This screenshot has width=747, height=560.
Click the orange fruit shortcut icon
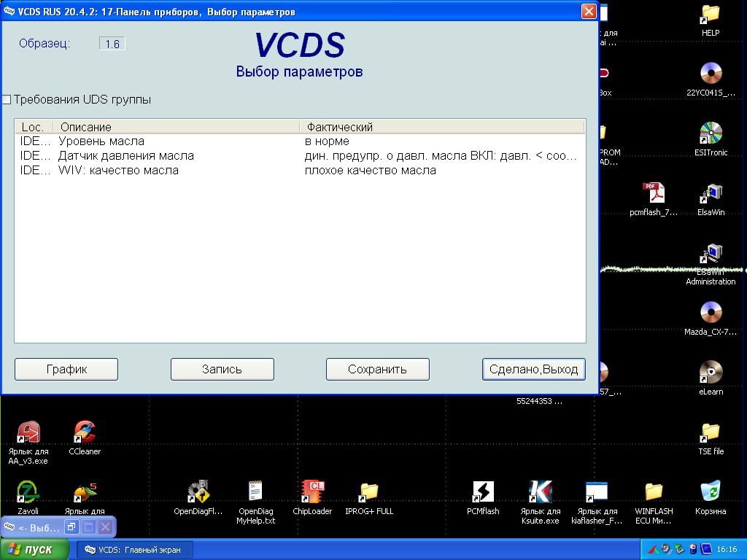pos(85,497)
